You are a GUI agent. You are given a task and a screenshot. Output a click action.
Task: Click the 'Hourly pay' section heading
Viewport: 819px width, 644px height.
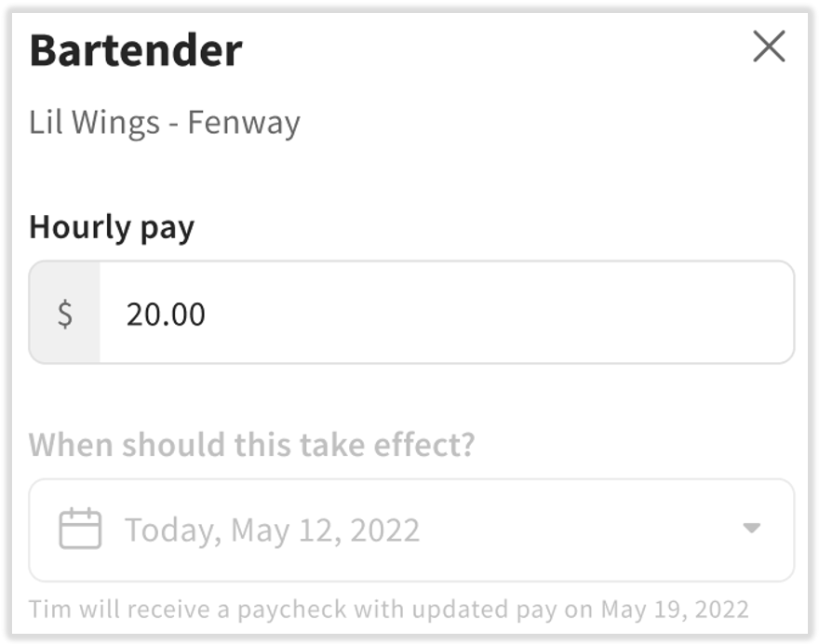tap(112, 226)
